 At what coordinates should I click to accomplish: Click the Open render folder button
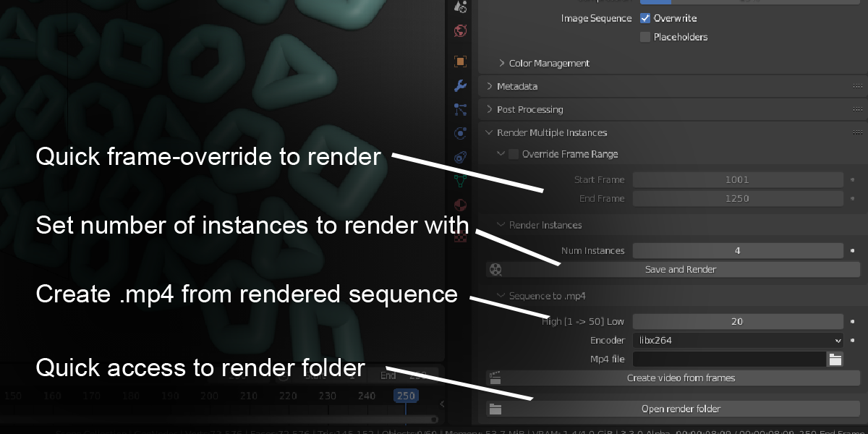point(680,409)
